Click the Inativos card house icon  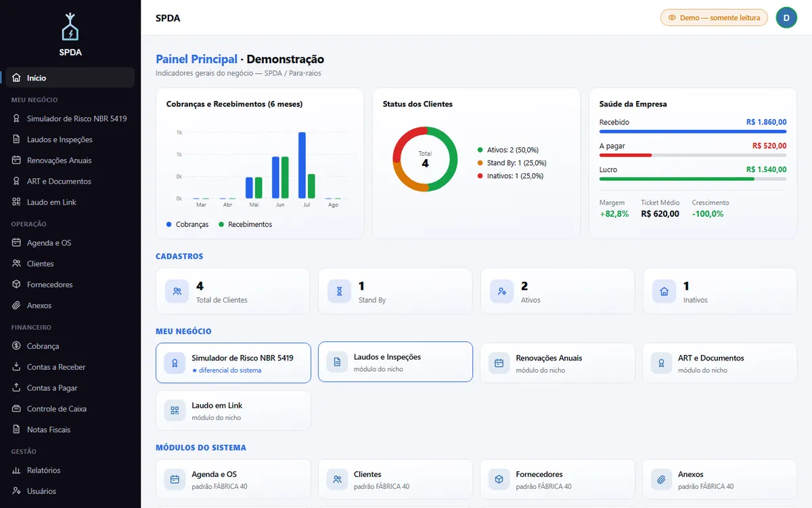(664, 291)
